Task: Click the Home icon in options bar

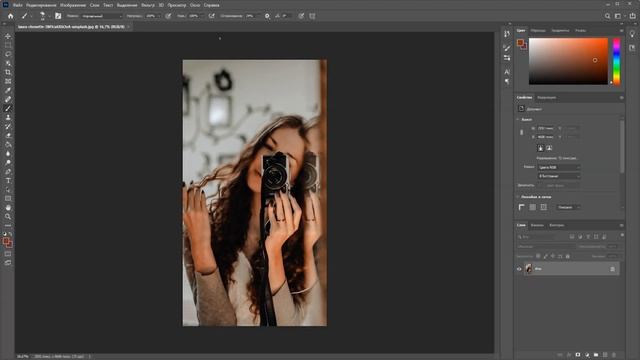Action: [x=11, y=16]
